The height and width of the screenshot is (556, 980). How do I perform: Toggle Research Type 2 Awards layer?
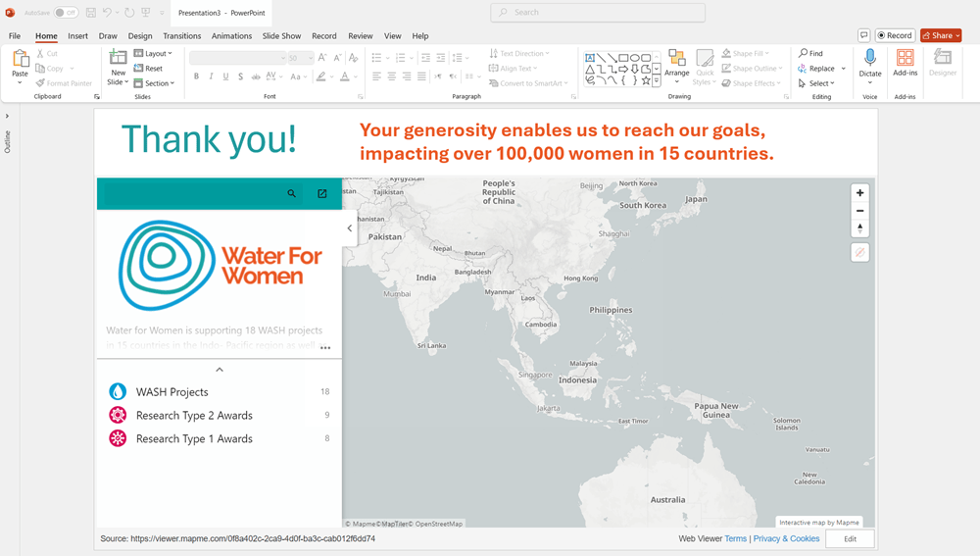[x=219, y=415]
